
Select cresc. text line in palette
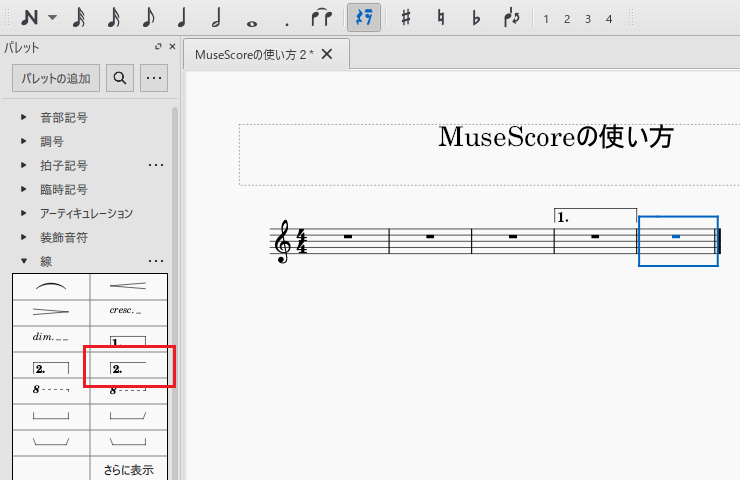(x=128, y=312)
